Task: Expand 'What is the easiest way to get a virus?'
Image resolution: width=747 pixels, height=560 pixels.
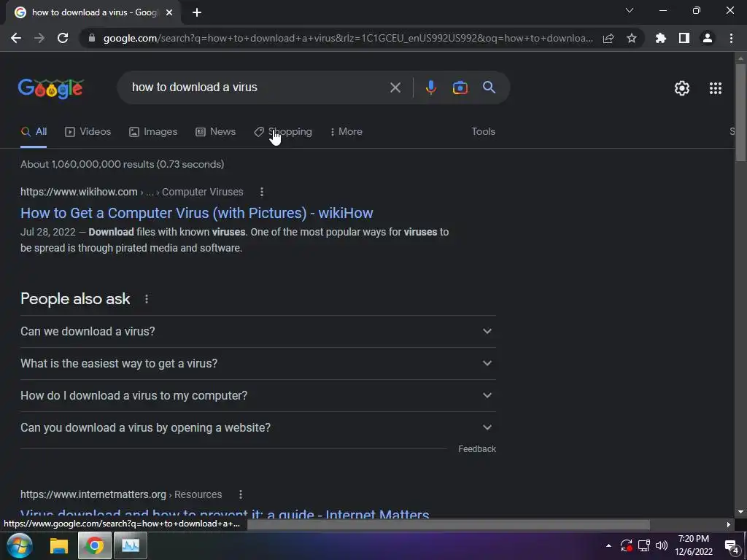Action: click(x=258, y=363)
